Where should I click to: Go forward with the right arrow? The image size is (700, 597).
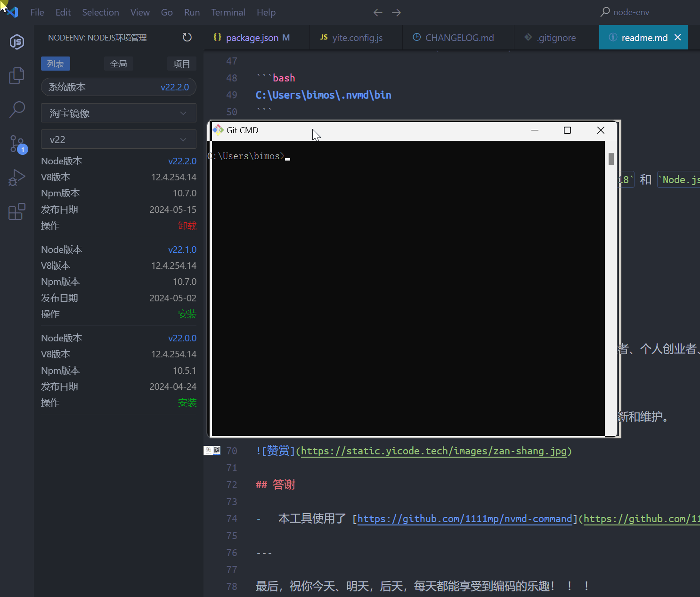[397, 13]
